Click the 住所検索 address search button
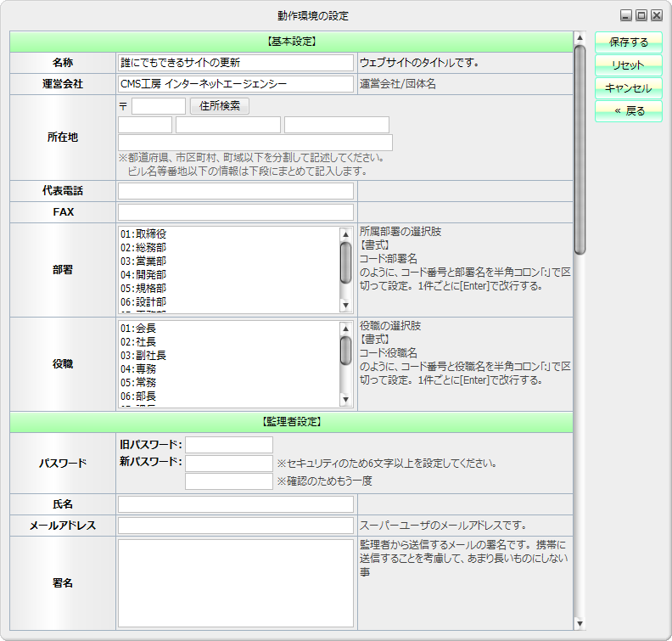672x641 pixels. [x=220, y=106]
